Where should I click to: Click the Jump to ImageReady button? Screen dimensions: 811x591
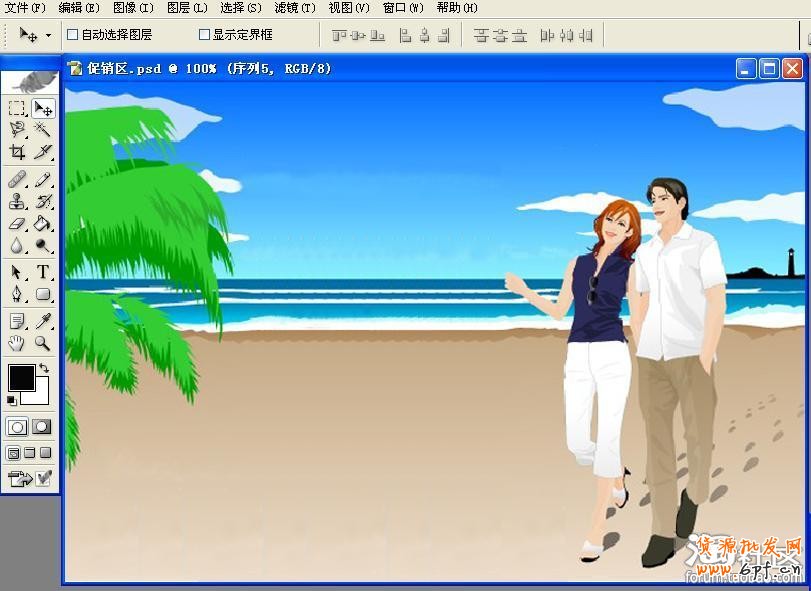click(18, 479)
